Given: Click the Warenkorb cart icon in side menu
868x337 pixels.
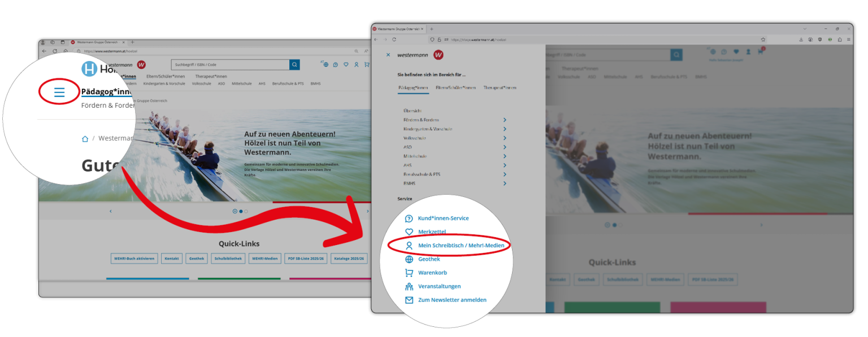Looking at the screenshot, I should 409,273.
